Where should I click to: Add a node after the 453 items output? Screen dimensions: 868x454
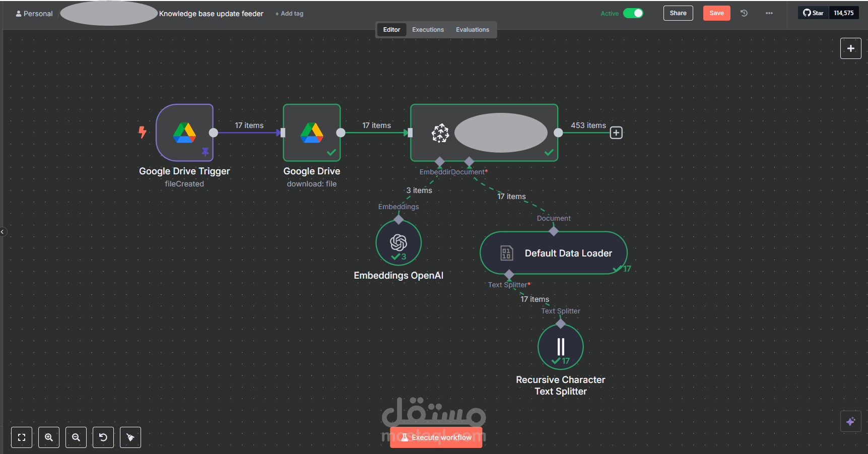[616, 133]
